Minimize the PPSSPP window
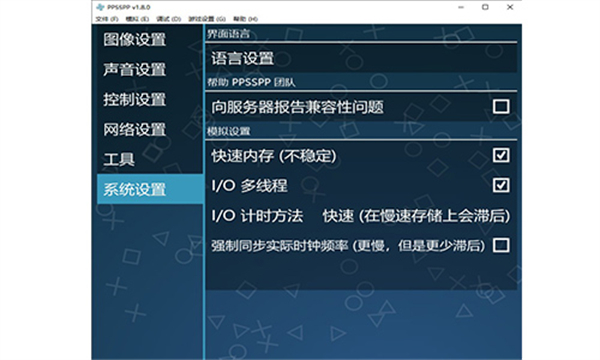Image resolution: width=600 pixels, height=360 pixels. (x=461, y=7)
